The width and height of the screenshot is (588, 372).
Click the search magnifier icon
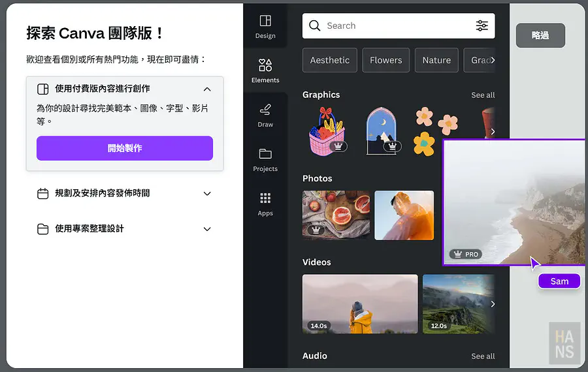tap(314, 25)
